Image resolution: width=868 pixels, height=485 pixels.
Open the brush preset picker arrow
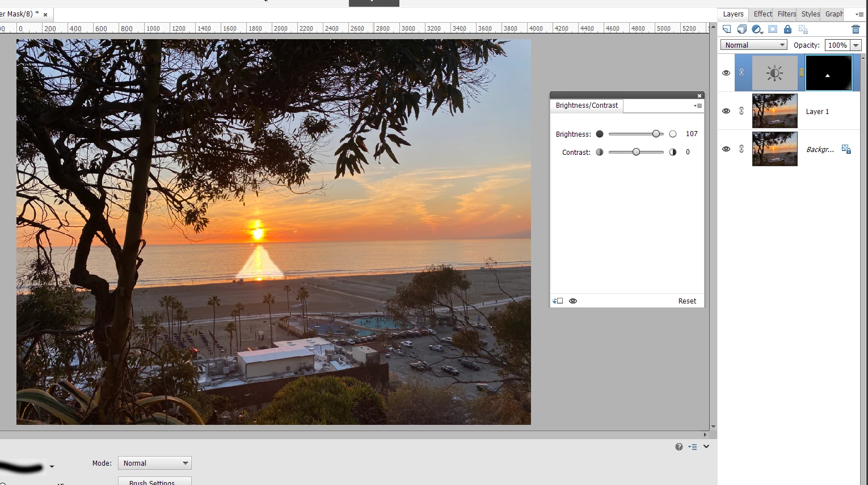click(52, 467)
